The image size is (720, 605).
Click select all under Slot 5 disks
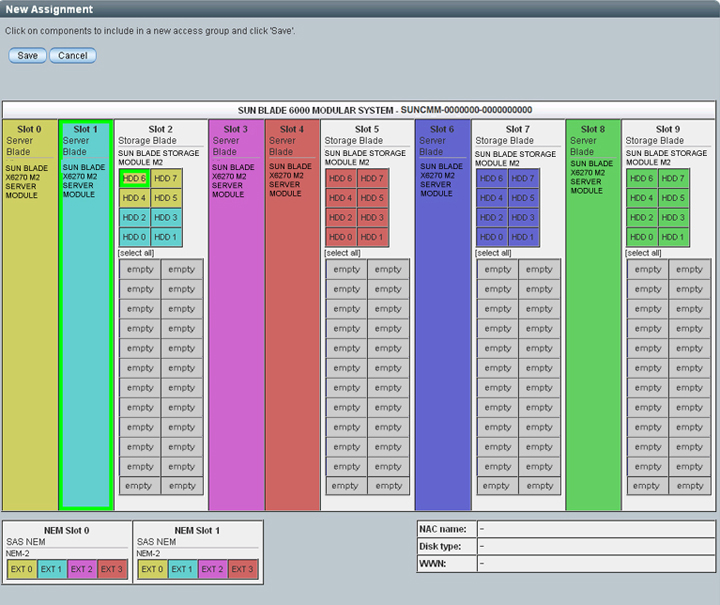click(x=343, y=253)
